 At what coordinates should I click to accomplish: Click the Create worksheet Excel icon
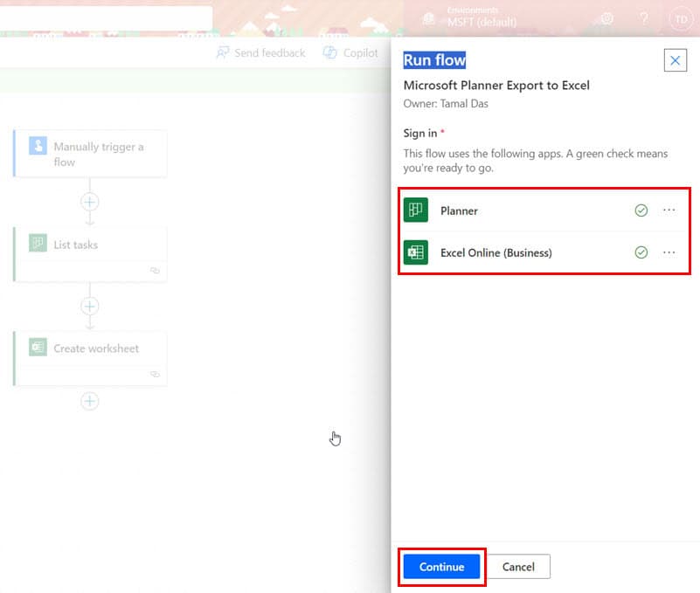(38, 347)
